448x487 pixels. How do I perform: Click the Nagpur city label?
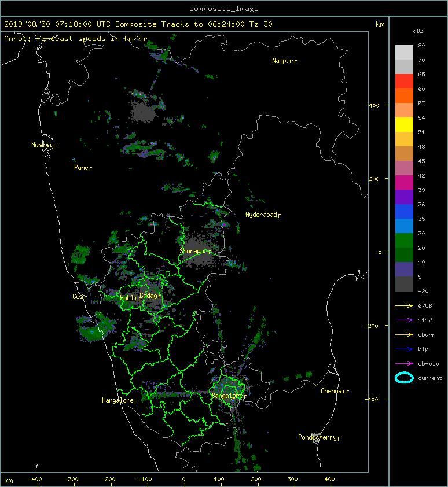pyautogui.click(x=283, y=61)
